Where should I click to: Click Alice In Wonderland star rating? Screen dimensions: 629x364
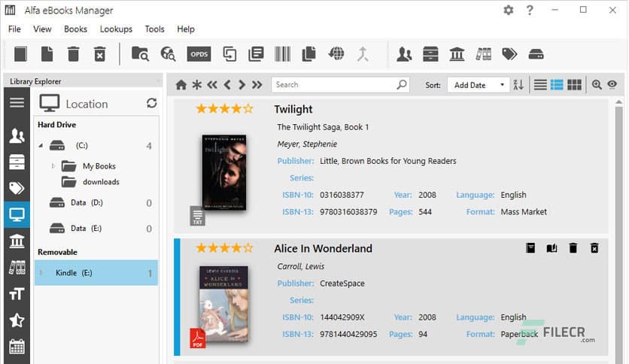point(225,247)
